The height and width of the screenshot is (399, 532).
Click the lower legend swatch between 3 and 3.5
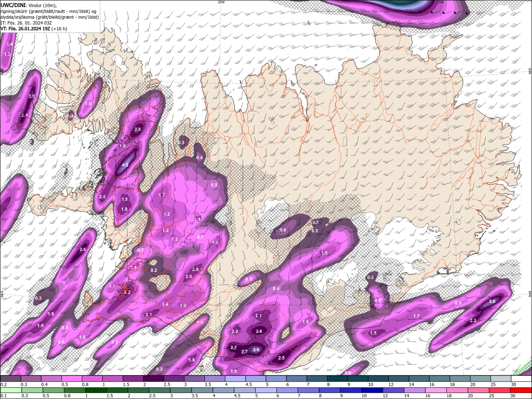pyautogui.click(x=181, y=390)
